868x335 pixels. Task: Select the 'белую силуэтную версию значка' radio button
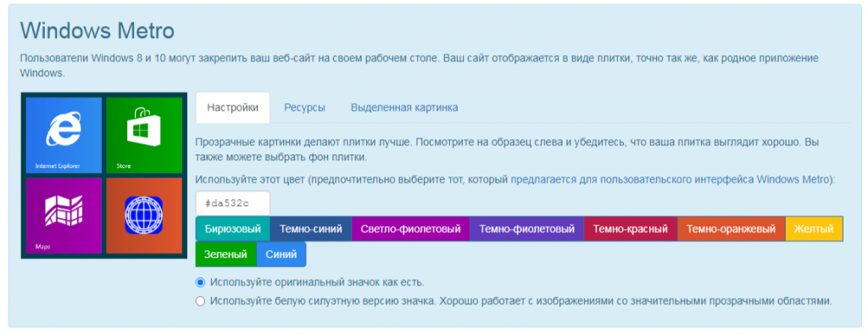coord(200,301)
